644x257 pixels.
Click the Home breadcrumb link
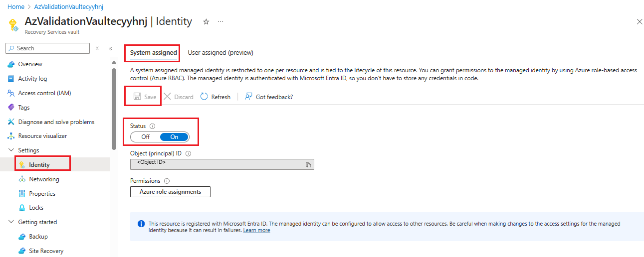[16, 7]
